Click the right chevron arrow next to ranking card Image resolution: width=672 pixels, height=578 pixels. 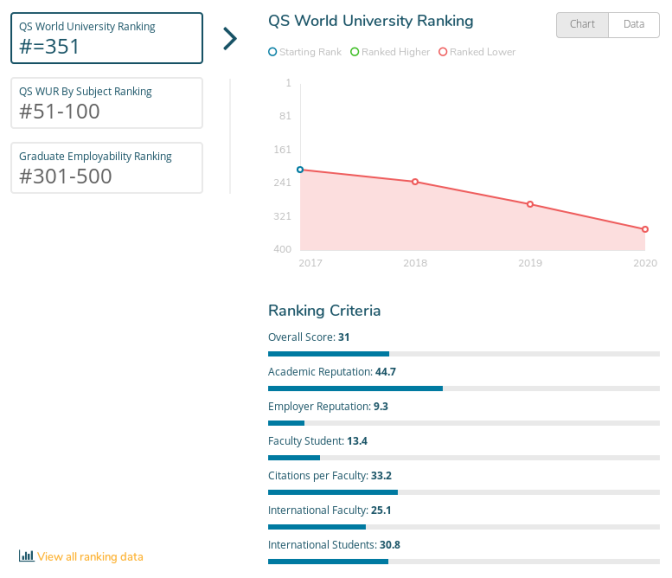(x=231, y=39)
